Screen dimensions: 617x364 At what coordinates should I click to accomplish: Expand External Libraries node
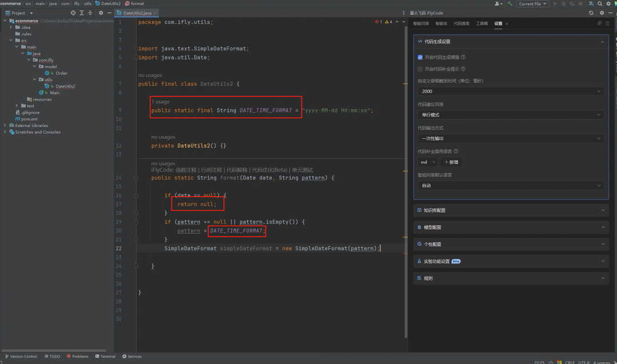(5, 125)
